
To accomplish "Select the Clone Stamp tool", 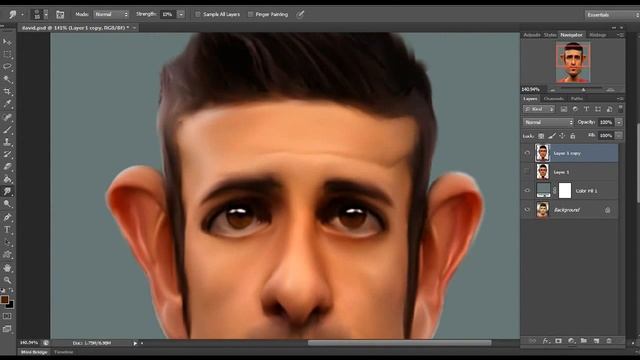I will pos(7,142).
